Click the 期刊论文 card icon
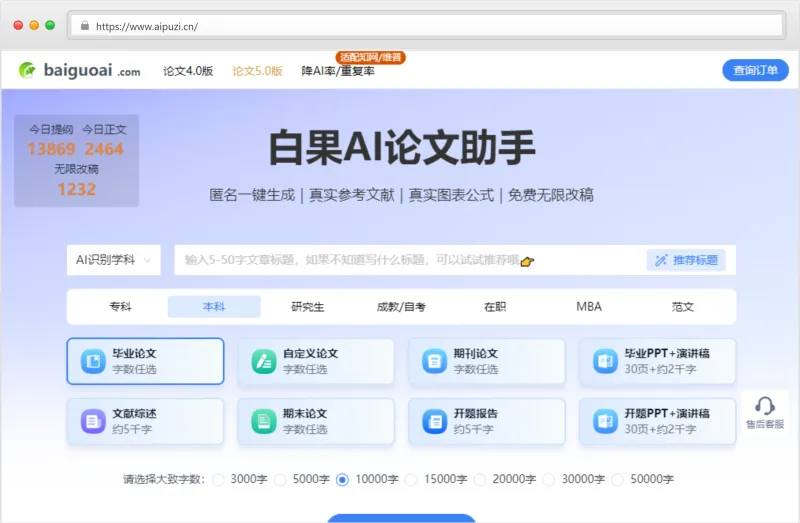800x523 pixels. click(434, 361)
